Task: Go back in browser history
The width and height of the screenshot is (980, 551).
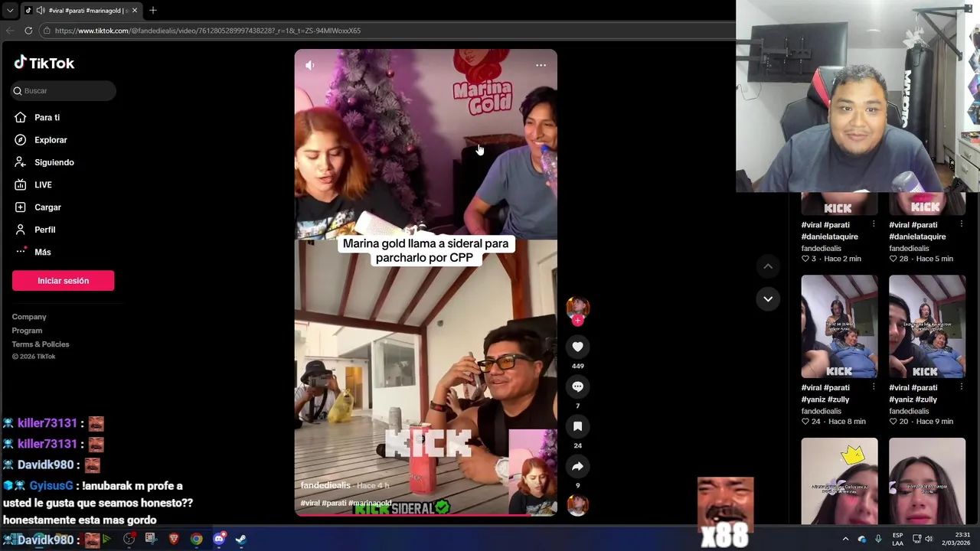Action: pos(9,31)
